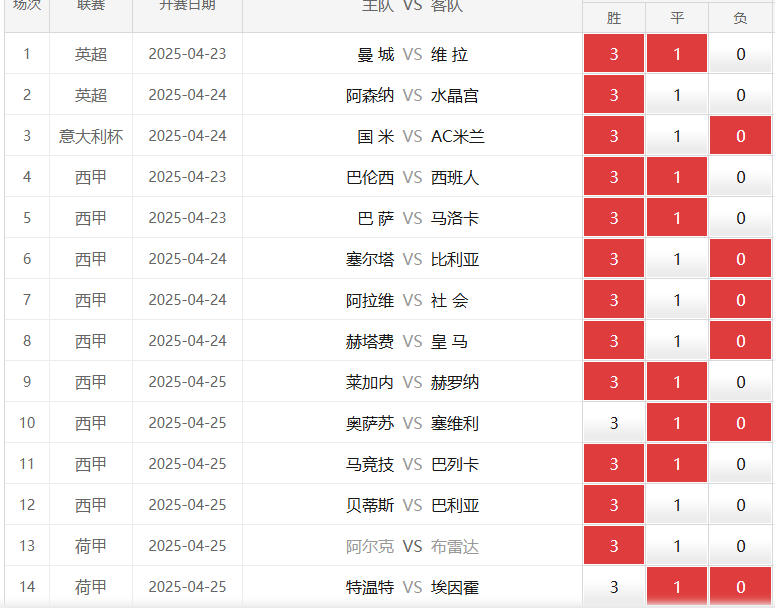The image size is (775, 609).
Task: Select loss (0) for 曼城 VS 维拉
Action: click(740, 53)
